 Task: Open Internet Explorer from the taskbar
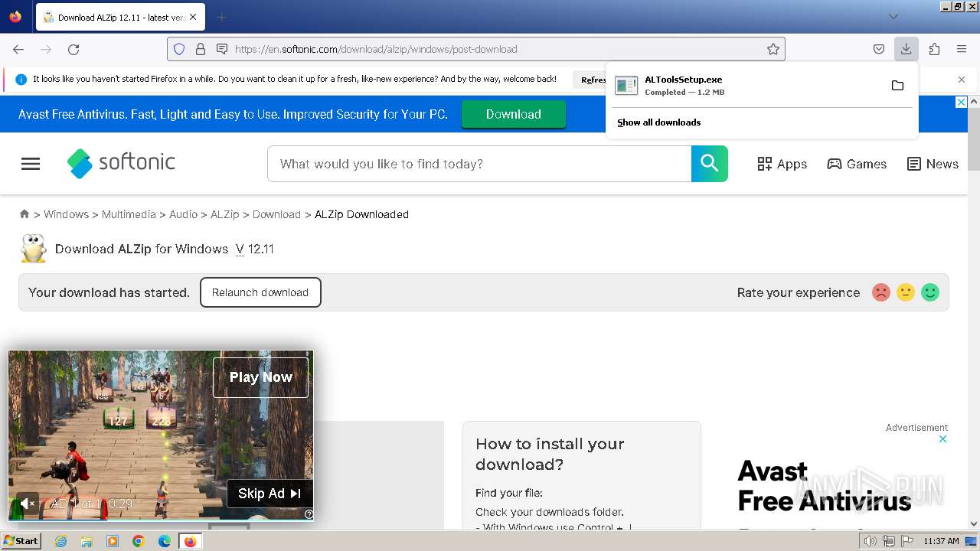60,541
